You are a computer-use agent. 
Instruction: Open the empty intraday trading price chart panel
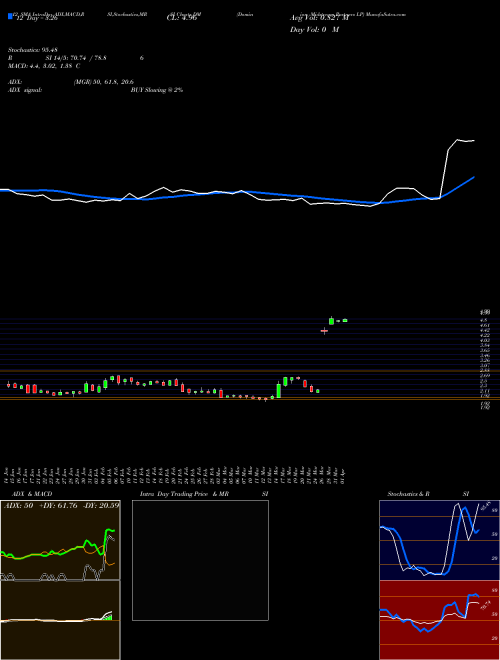[x=200, y=560]
